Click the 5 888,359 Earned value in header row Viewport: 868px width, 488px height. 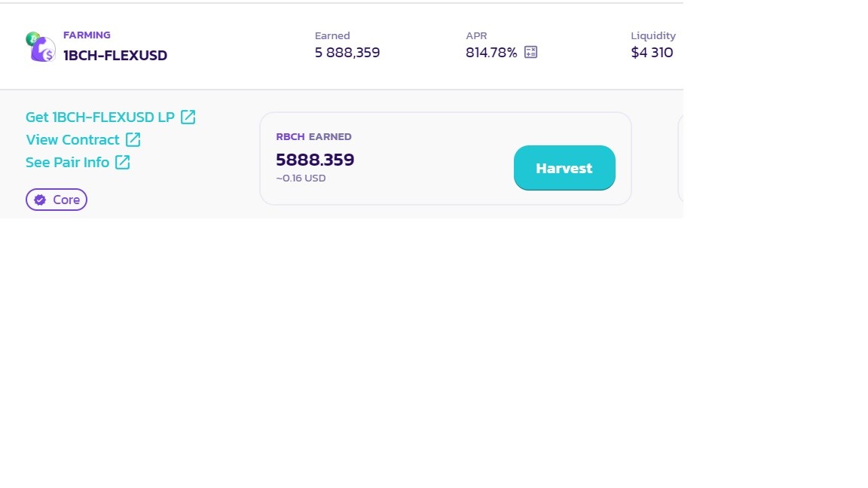[347, 53]
